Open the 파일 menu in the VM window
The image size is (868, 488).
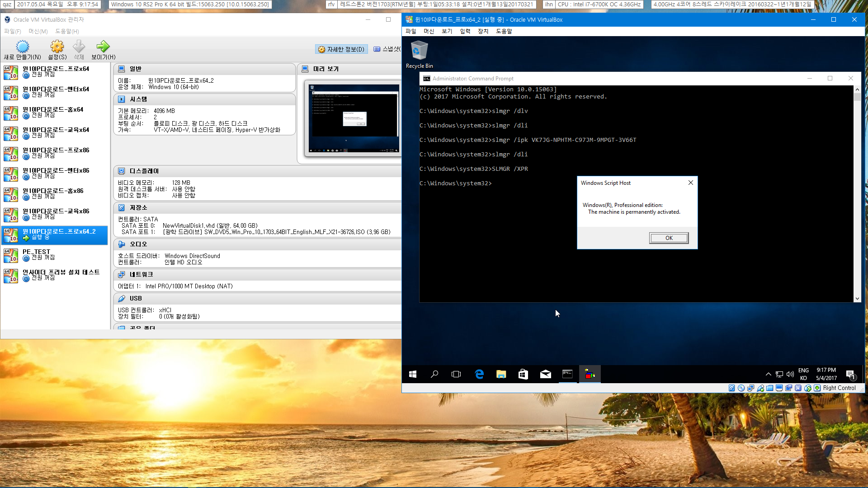tap(410, 32)
